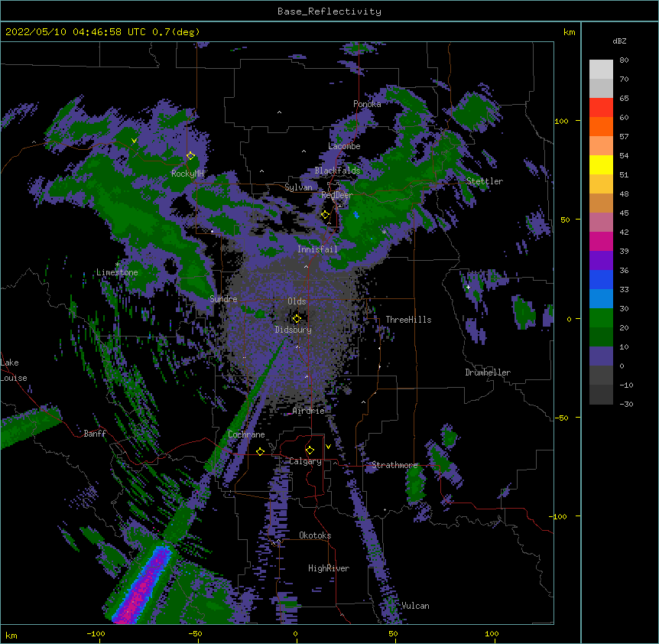
Task: Click the Sundre label
Action: [x=223, y=299]
